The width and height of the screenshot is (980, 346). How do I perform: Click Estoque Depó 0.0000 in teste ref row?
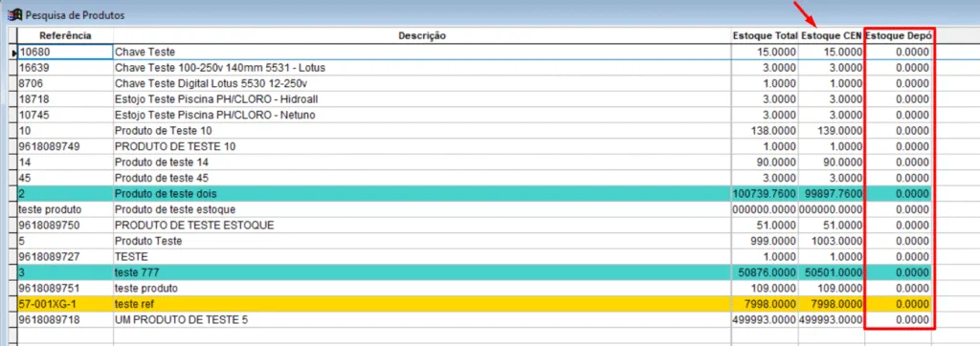click(912, 304)
